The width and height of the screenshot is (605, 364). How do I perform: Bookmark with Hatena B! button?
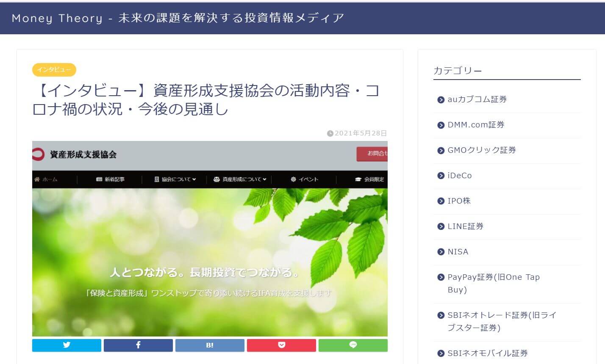210,345
